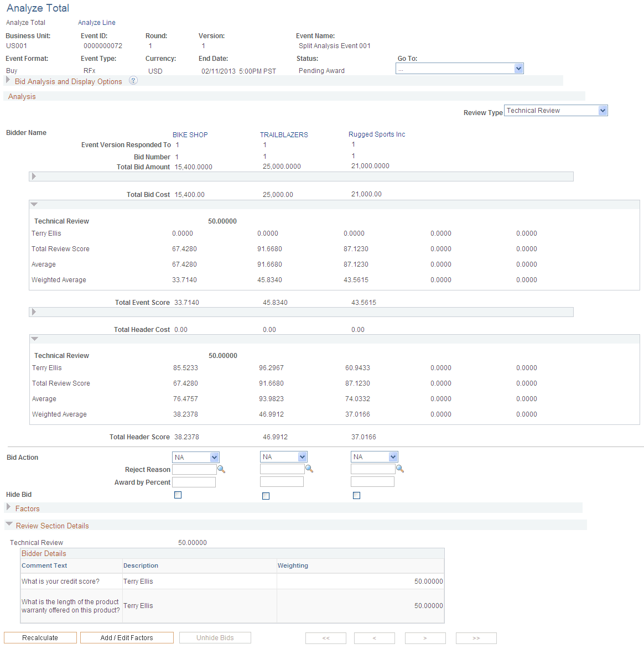Lookup a Reject Reason for TRAILBLAZERS
The height and width of the screenshot is (649, 644).
(309, 468)
